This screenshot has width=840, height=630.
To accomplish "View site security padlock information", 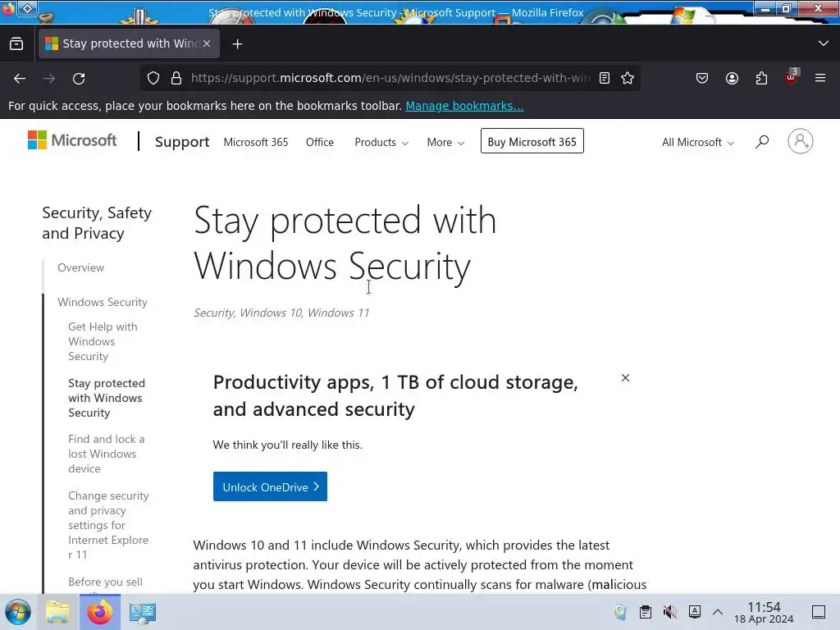I will coord(176,78).
